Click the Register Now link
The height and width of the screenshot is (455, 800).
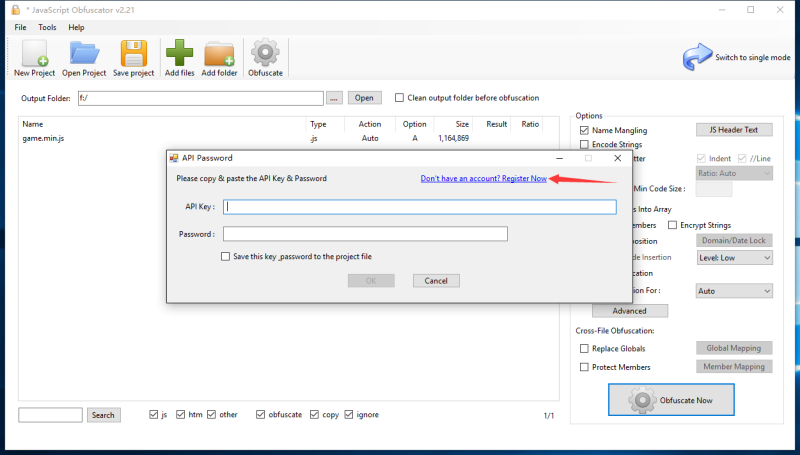click(483, 178)
